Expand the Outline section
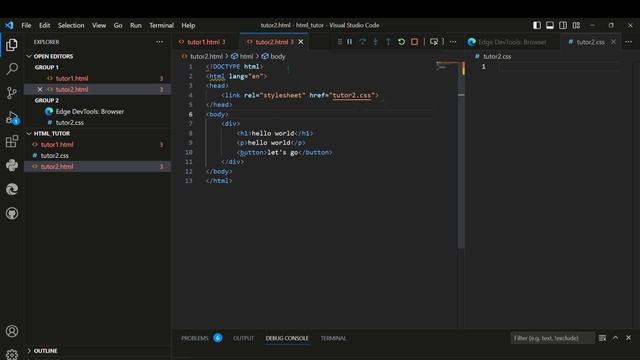Viewport: 640px width, 360px height. coord(29,351)
